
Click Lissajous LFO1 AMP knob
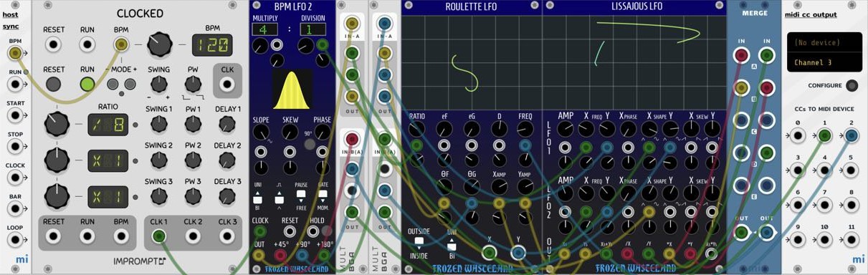(x=566, y=129)
